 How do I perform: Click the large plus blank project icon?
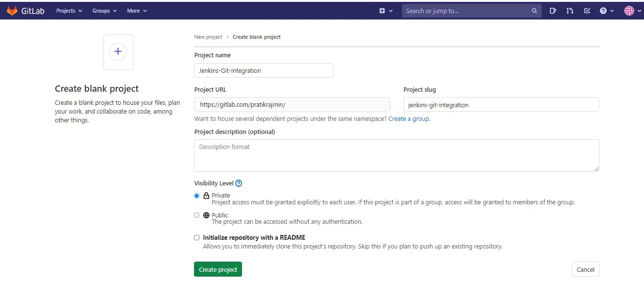(118, 51)
